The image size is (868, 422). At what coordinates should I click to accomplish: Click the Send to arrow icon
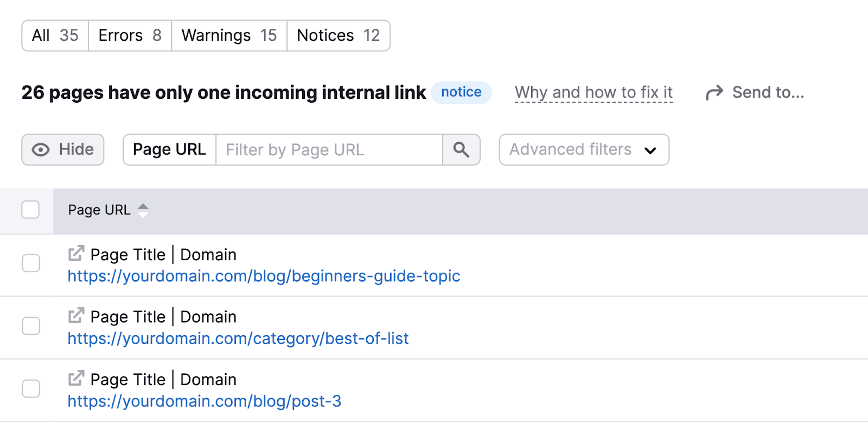tap(714, 92)
